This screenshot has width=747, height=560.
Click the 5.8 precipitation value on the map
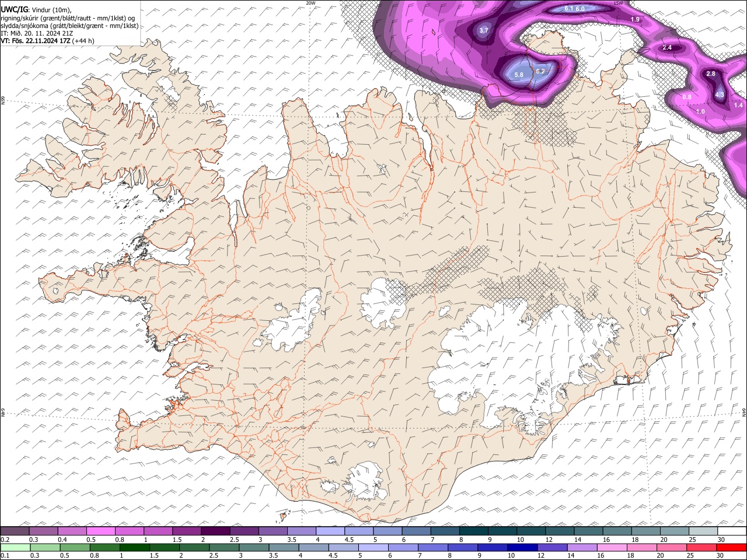pyautogui.click(x=519, y=75)
